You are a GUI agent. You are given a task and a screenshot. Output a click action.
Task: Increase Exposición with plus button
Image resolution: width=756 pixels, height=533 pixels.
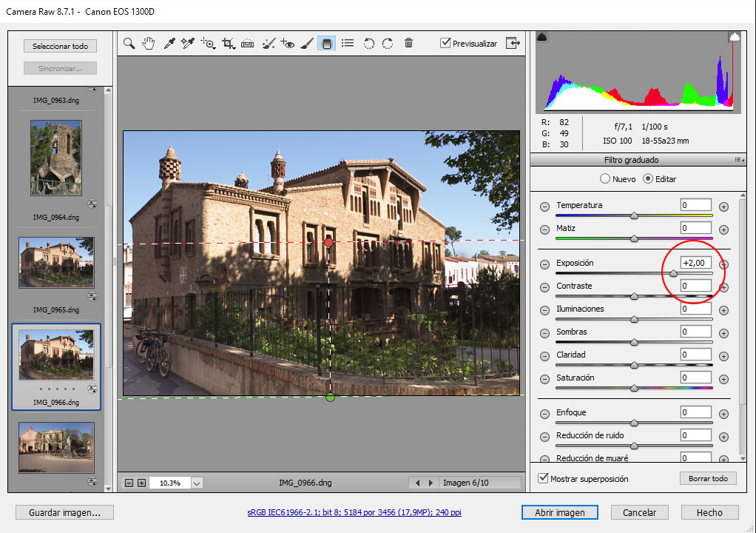point(724,264)
